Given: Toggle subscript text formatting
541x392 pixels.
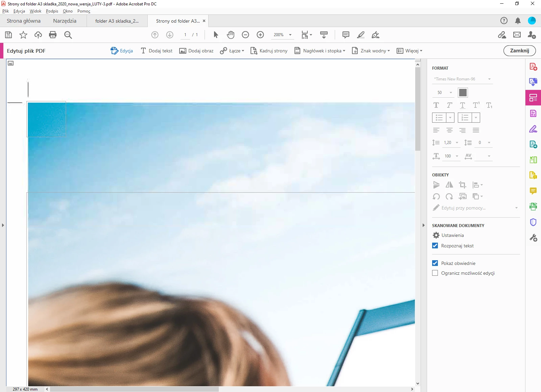Looking at the screenshot, I should click(489, 105).
